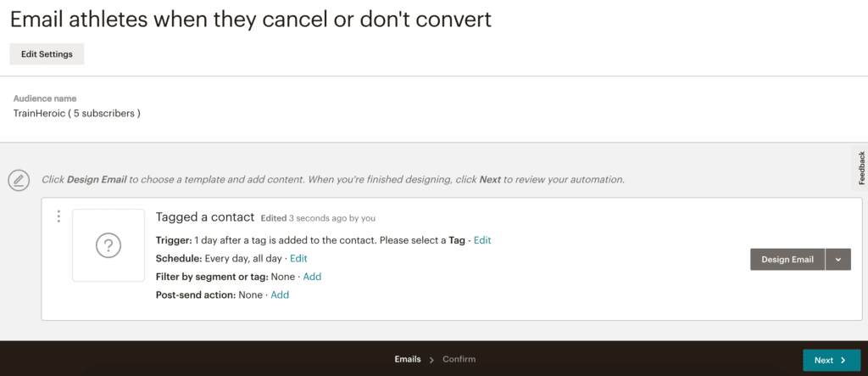This screenshot has height=376, width=868.
Task: Go to the Confirm step
Action: point(459,359)
